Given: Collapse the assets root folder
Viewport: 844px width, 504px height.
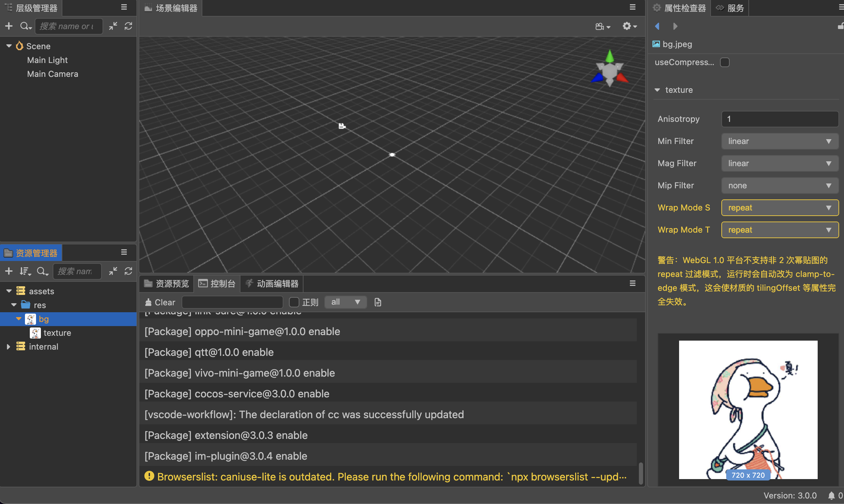Looking at the screenshot, I should coord(9,291).
